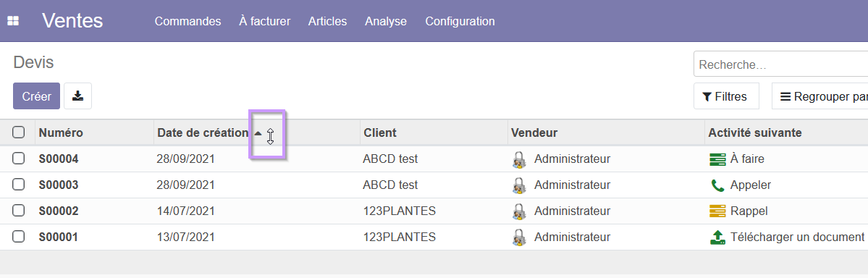Screen dimensions: 868x278
Task: Check the box for quotation S00002
Action: point(18,211)
